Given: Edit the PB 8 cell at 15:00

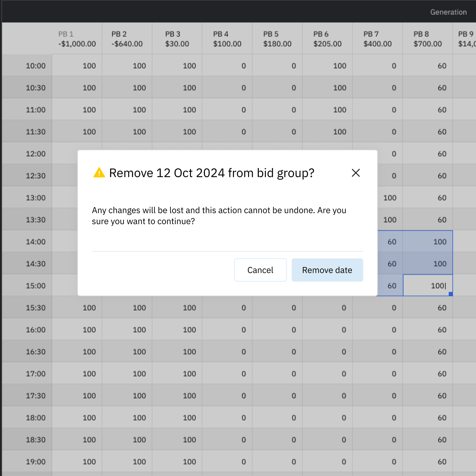Looking at the screenshot, I should [428, 286].
